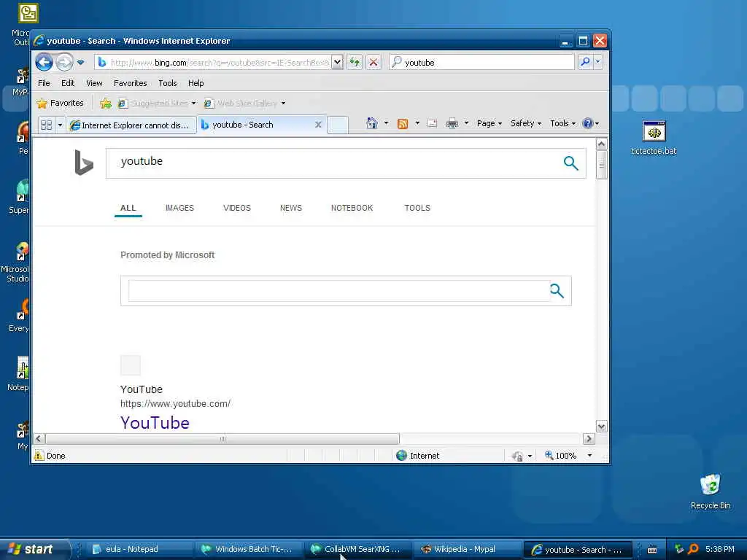Expand the Web Slice Gallery dropdown arrow
The image size is (747, 560).
284,104
